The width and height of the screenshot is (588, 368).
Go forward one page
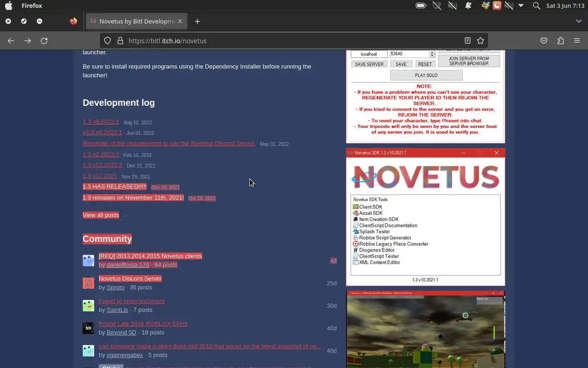coord(28,40)
